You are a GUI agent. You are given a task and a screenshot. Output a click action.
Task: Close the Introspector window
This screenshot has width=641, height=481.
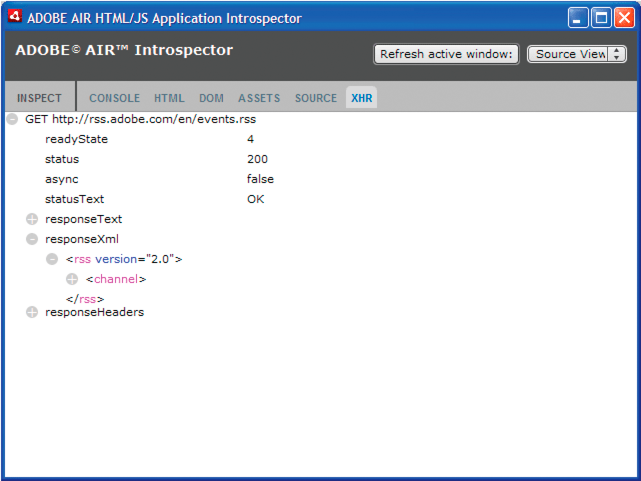[624, 18]
